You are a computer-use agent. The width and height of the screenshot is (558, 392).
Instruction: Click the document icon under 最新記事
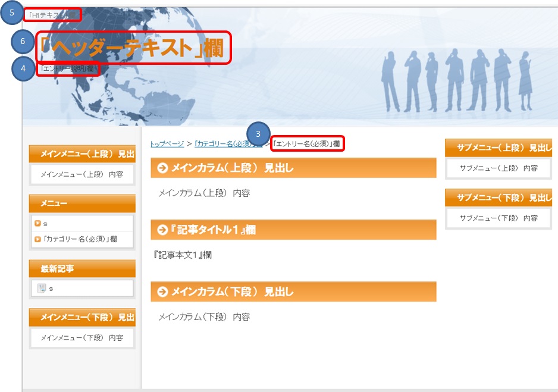(41, 288)
